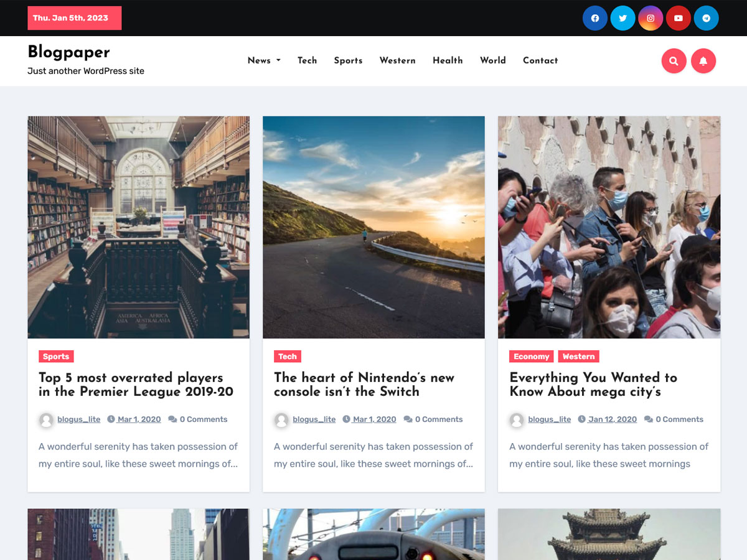
Task: Click the blogus_lite author link
Action: [78, 419]
